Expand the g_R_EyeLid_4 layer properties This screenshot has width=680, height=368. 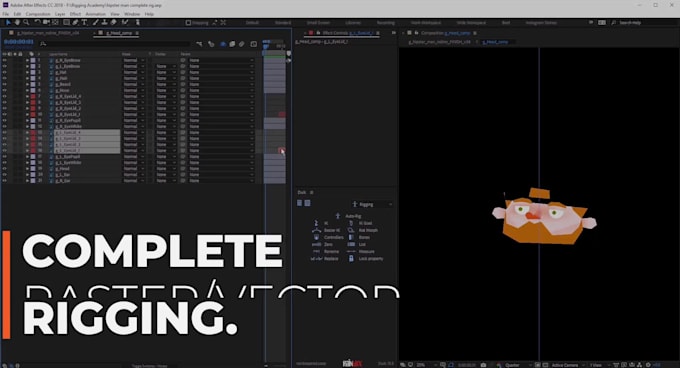coord(27,96)
